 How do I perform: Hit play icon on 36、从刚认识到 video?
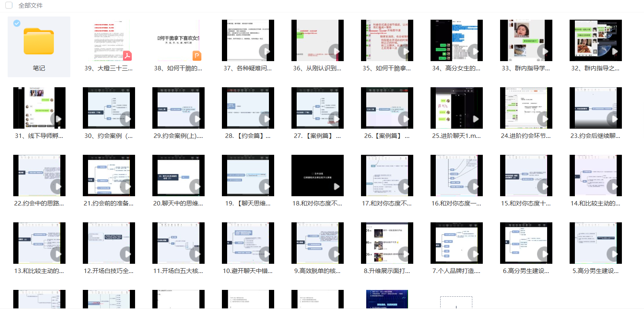pos(334,51)
